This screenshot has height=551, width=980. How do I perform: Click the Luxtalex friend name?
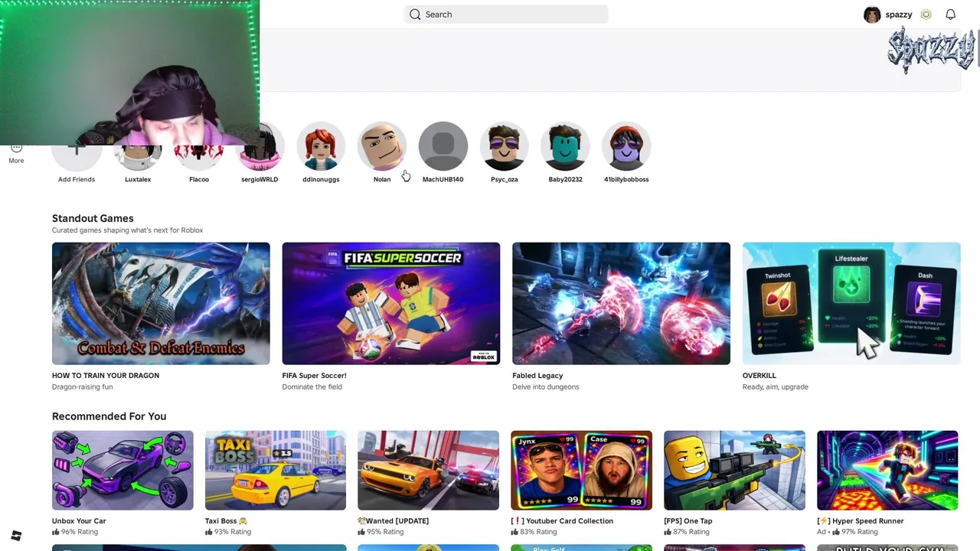click(x=138, y=179)
